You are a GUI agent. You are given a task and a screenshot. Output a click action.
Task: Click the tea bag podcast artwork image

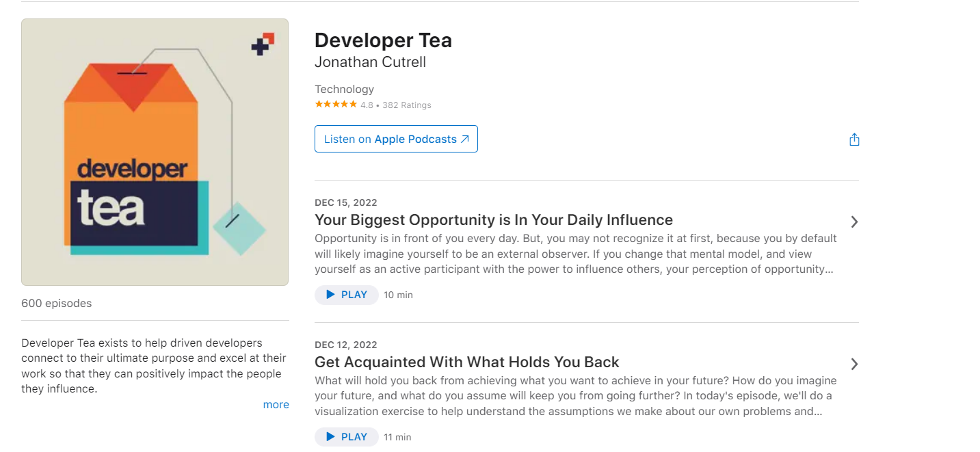point(155,151)
